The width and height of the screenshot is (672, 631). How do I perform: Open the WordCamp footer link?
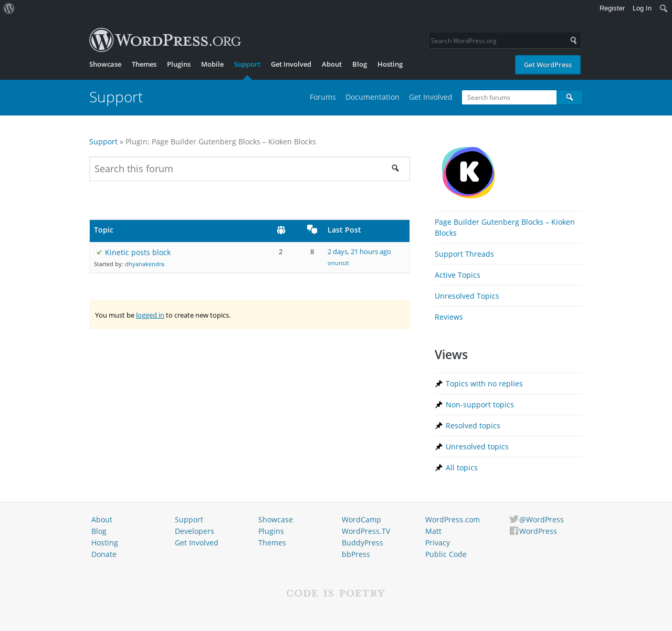[x=361, y=520]
